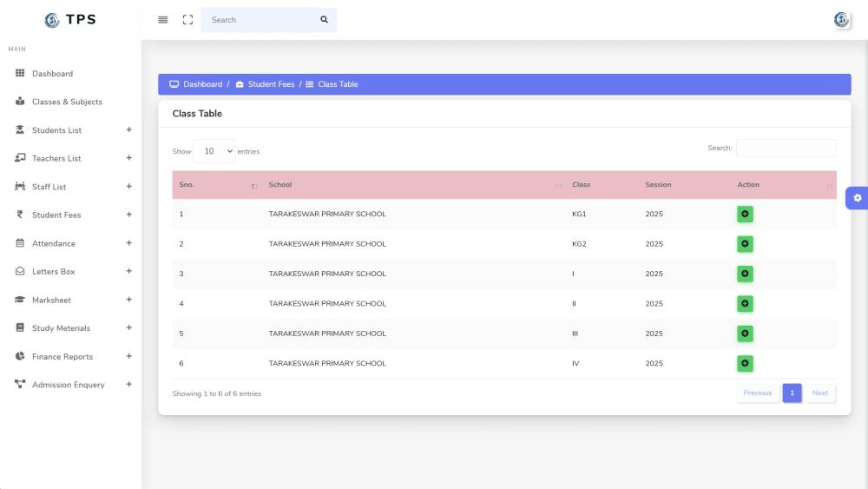Screen dimensions: 868x489
Task: Click the Student Fees rupee icon
Action: (20, 215)
